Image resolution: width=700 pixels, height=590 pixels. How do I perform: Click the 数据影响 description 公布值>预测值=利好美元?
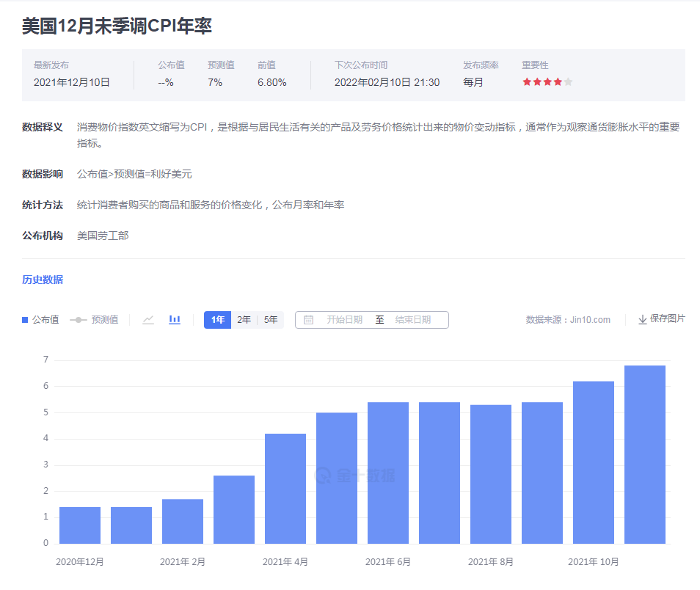[134, 174]
